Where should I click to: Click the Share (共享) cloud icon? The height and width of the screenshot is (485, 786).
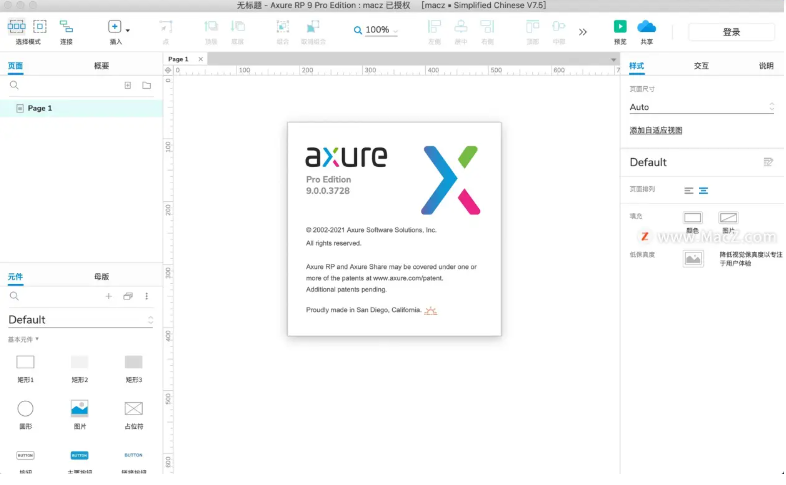(646, 27)
